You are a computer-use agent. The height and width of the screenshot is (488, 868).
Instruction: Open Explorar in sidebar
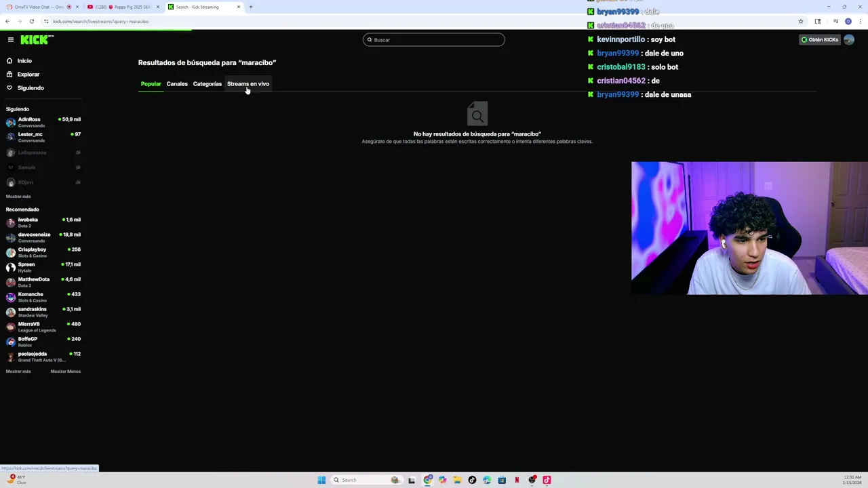click(28, 75)
